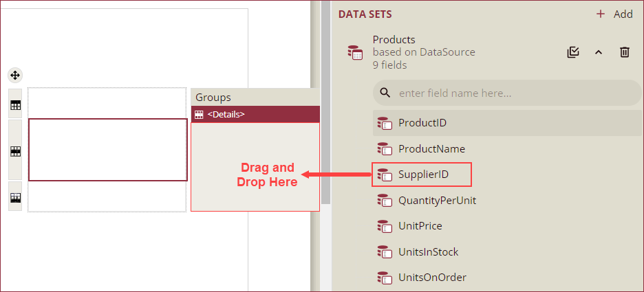
Task: Delete the Products data set
Action: 624,52
